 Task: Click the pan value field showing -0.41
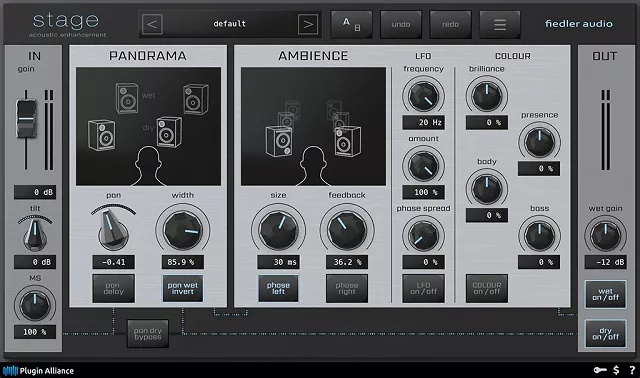[x=113, y=262]
